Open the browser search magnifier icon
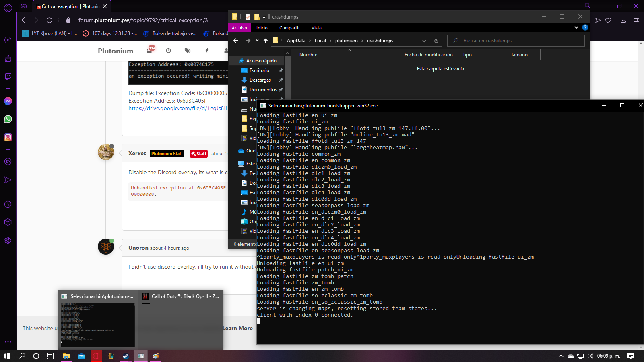 coord(588,6)
